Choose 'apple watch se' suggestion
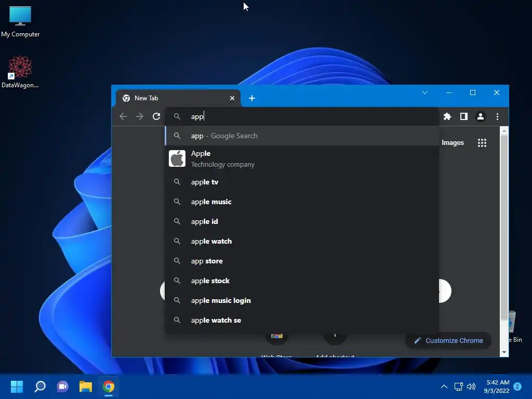 [302, 320]
